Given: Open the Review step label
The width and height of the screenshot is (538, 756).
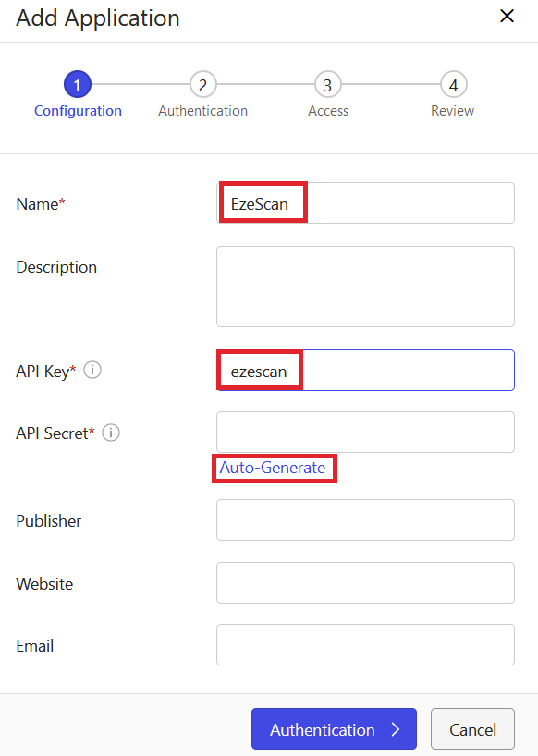Looking at the screenshot, I should pos(452,111).
